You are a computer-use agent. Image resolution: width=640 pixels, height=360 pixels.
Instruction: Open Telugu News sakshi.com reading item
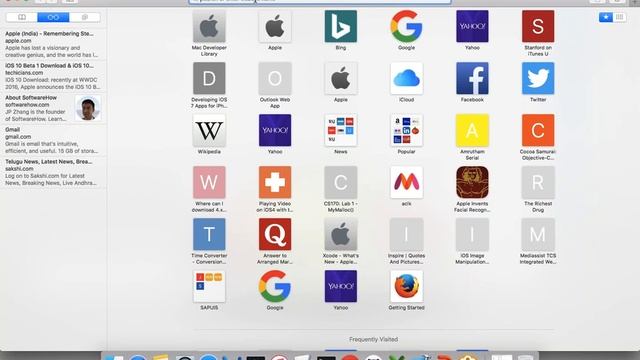tap(53, 172)
